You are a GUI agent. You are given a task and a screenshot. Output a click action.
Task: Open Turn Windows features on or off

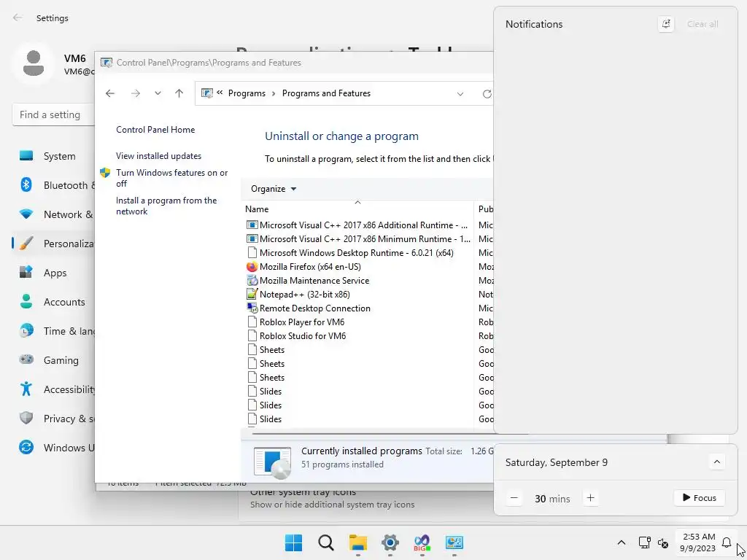[171, 178]
